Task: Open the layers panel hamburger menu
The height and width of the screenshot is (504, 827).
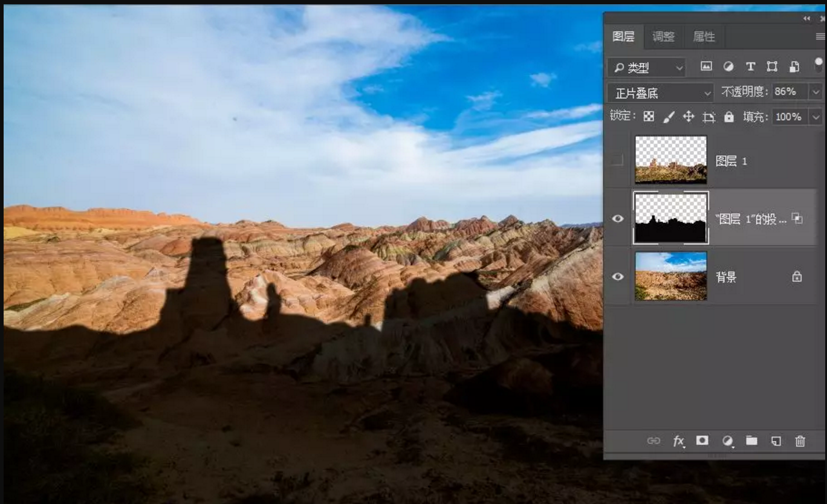Action: (820, 37)
